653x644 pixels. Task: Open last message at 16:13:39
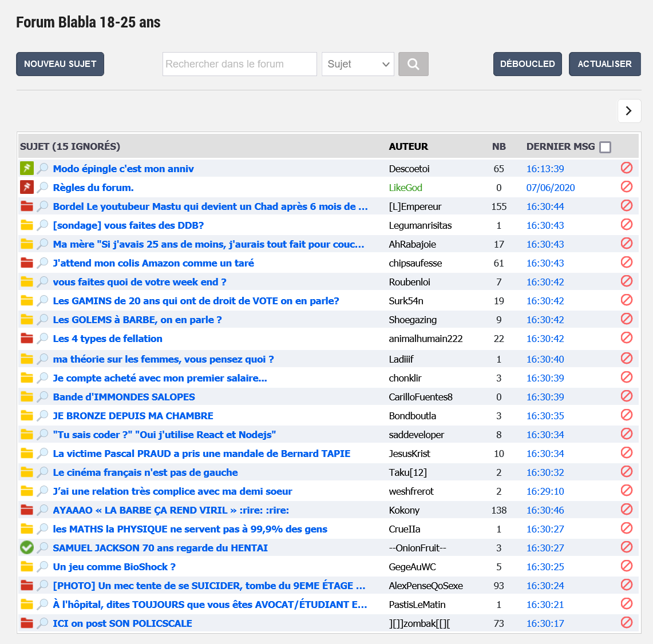(x=545, y=169)
